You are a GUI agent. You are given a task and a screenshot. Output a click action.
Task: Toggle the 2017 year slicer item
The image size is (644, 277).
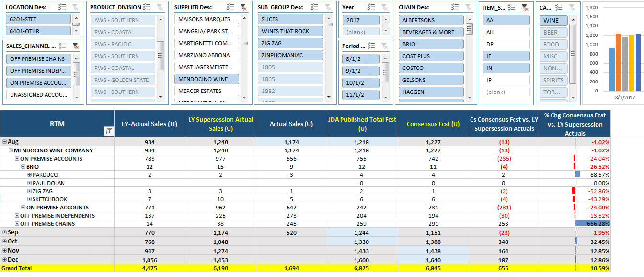pyautogui.click(x=361, y=20)
